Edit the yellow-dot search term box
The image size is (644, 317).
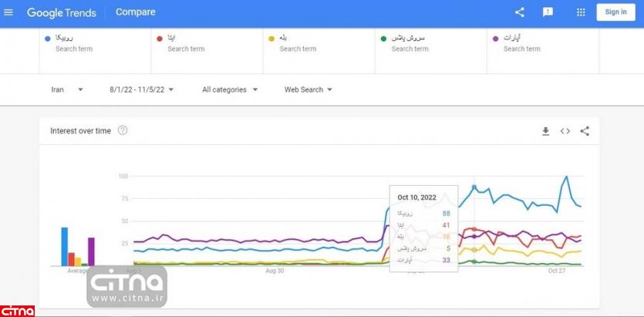click(319, 43)
